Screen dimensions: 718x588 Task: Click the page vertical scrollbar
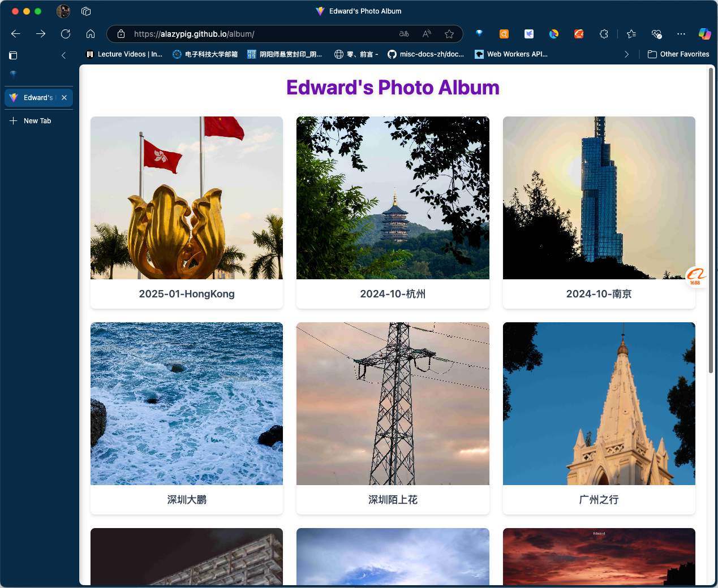click(711, 220)
